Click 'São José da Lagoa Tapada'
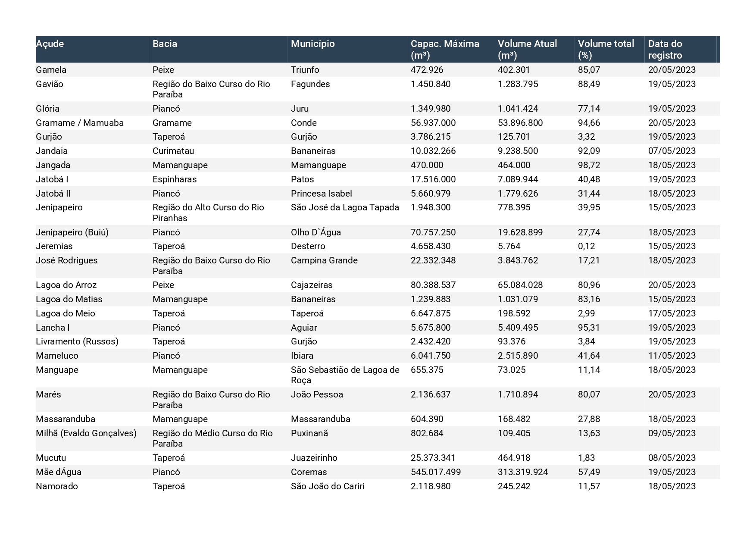 345,207
